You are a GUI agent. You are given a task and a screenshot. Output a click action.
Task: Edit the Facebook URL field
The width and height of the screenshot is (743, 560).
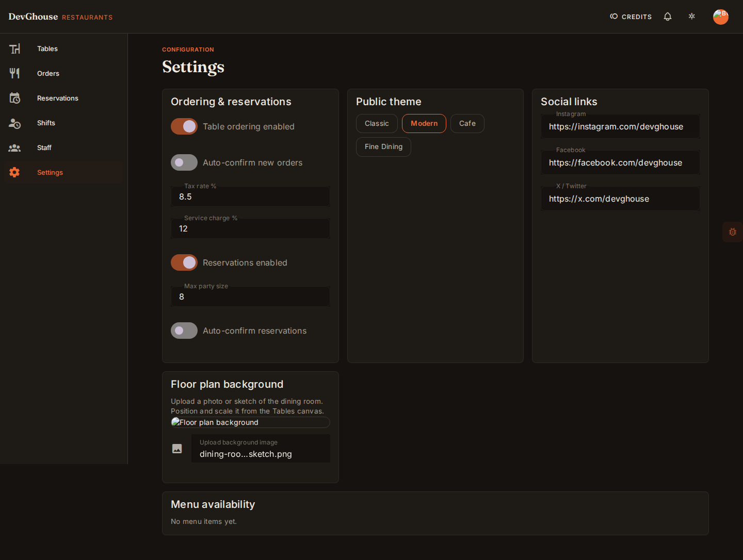(x=620, y=162)
